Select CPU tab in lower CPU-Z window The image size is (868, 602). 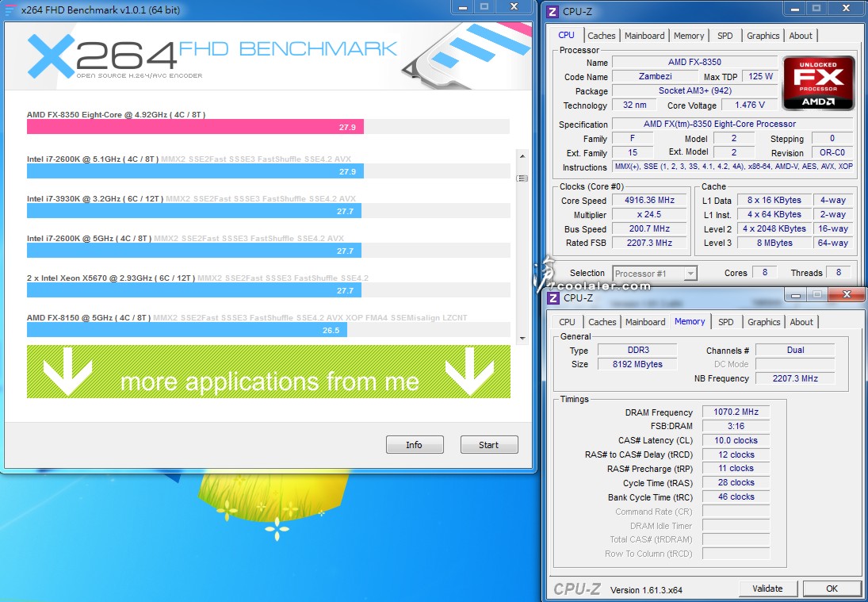pos(567,322)
